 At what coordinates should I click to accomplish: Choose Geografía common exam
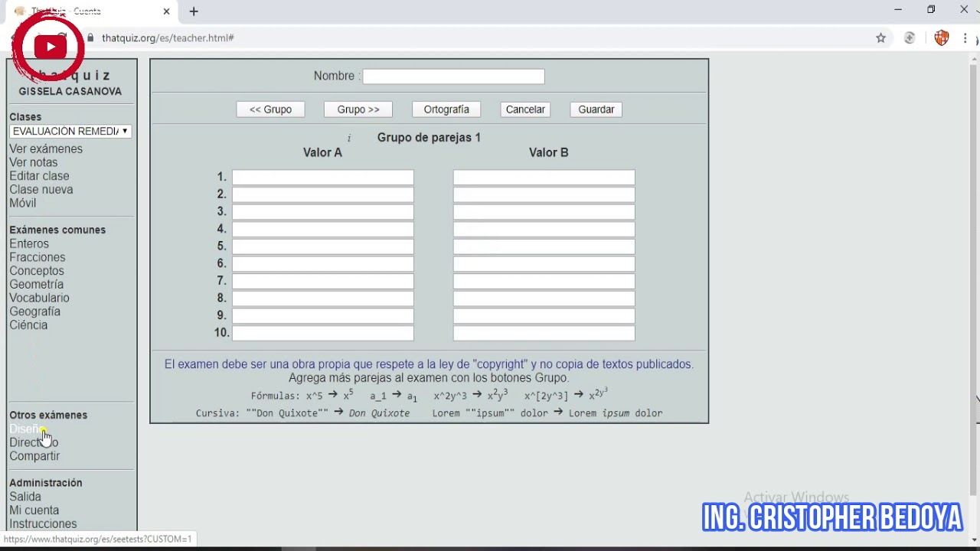[34, 311]
